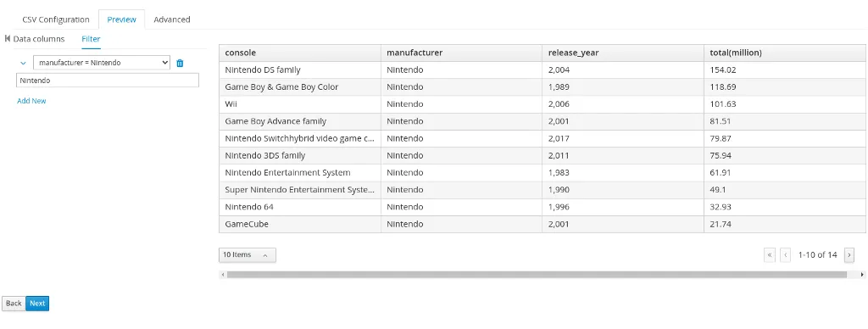Open the manufacturer = Nintendo dropdown
868x329 pixels.
tap(102, 63)
